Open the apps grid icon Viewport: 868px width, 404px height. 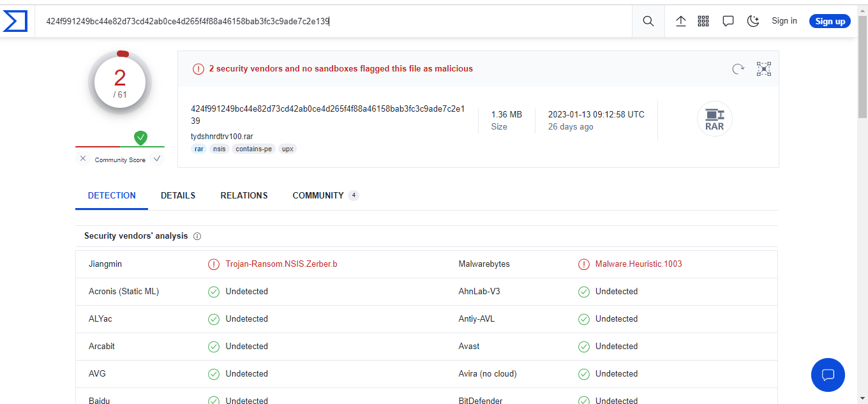point(703,21)
